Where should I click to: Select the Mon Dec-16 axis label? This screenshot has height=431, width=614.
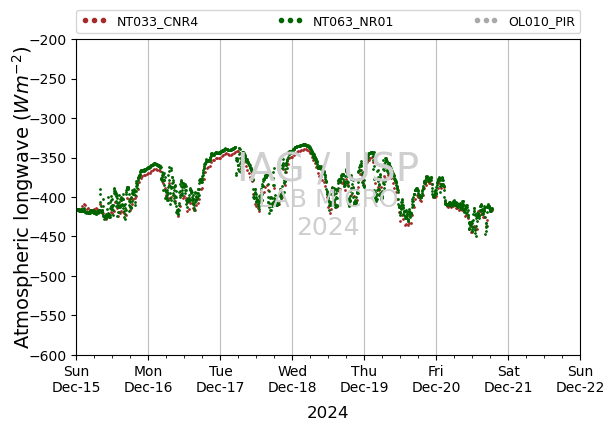click(148, 379)
